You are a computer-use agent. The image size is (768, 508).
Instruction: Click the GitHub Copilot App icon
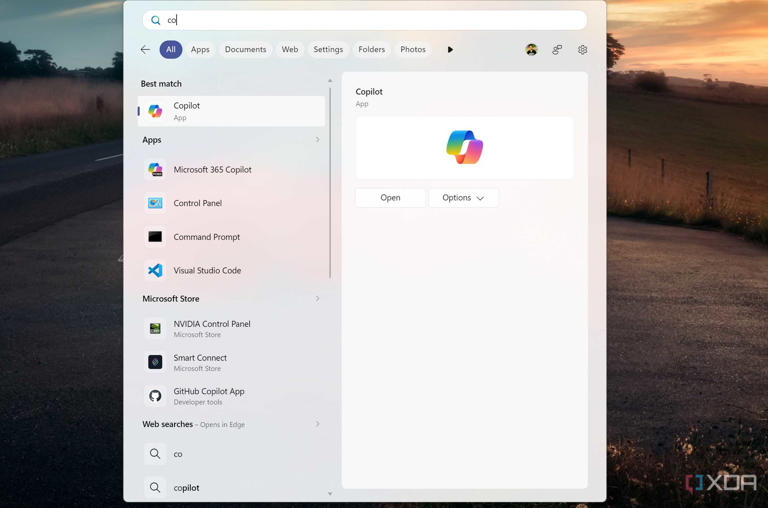coord(155,396)
